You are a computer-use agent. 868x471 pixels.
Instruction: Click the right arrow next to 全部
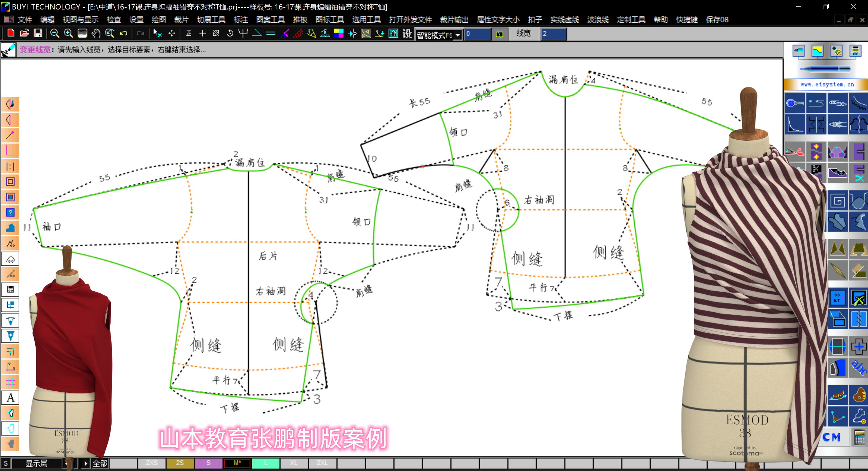[x=86, y=464]
